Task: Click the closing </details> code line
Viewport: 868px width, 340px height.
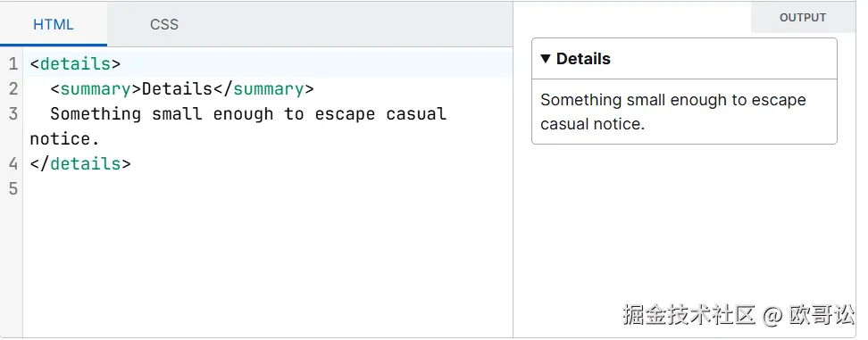Action: (x=80, y=163)
